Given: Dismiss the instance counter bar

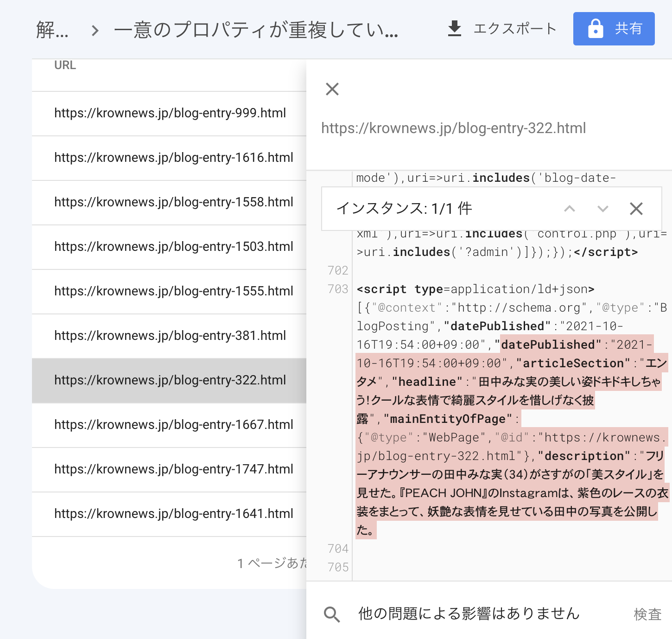Looking at the screenshot, I should click(x=636, y=209).
